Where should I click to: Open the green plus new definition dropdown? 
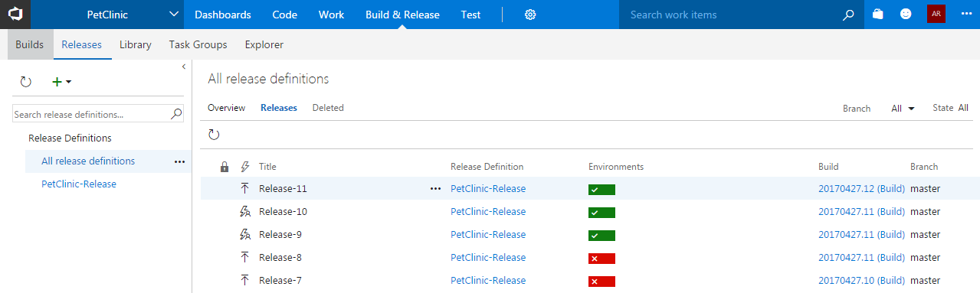[x=61, y=81]
